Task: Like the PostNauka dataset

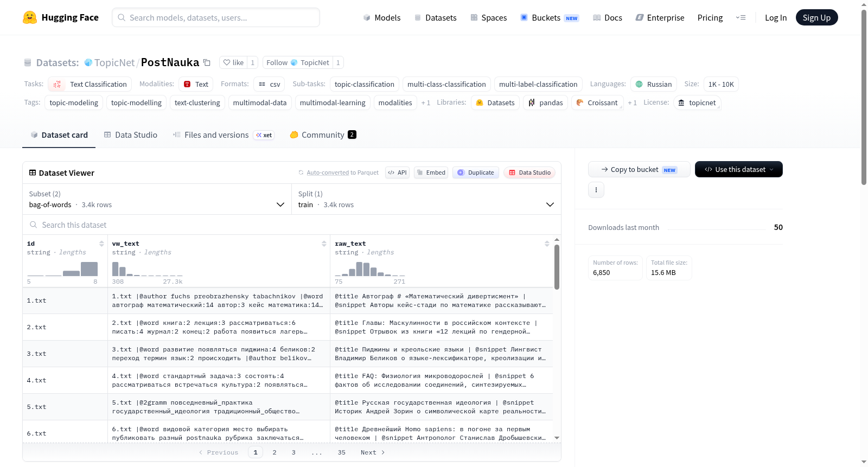Action: (233, 62)
